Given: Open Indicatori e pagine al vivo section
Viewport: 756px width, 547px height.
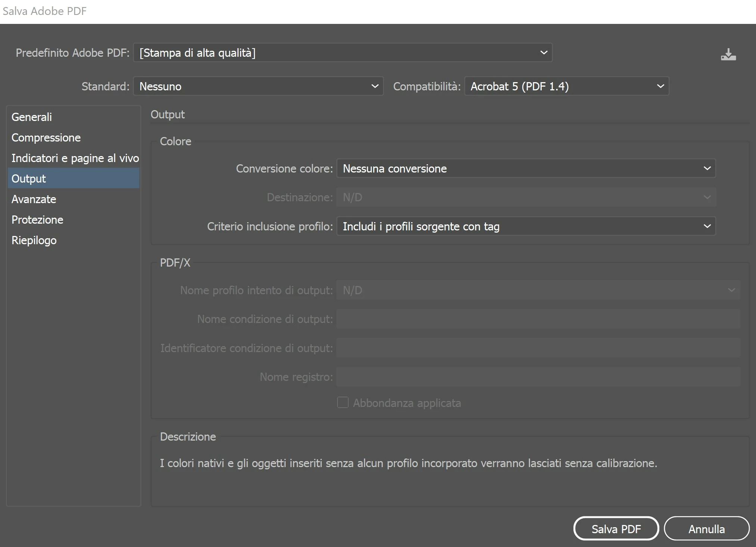Looking at the screenshot, I should (75, 158).
